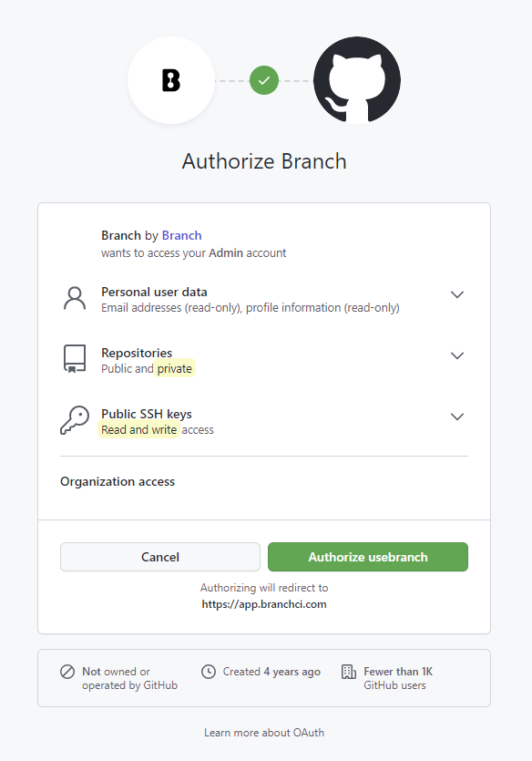Click the clock icon beside Created
The height and width of the screenshot is (761, 532).
(x=209, y=672)
